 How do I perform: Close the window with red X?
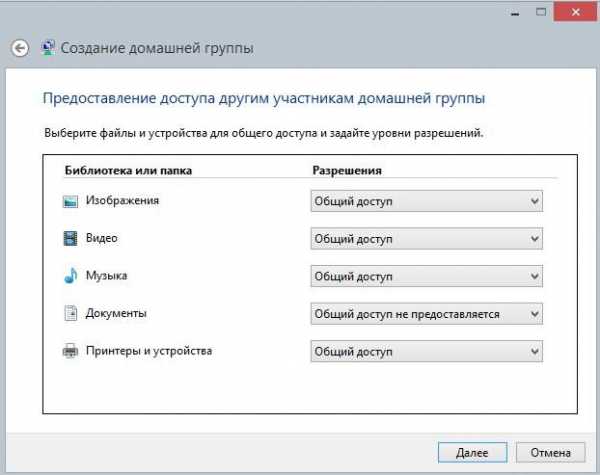pyautogui.click(x=575, y=13)
